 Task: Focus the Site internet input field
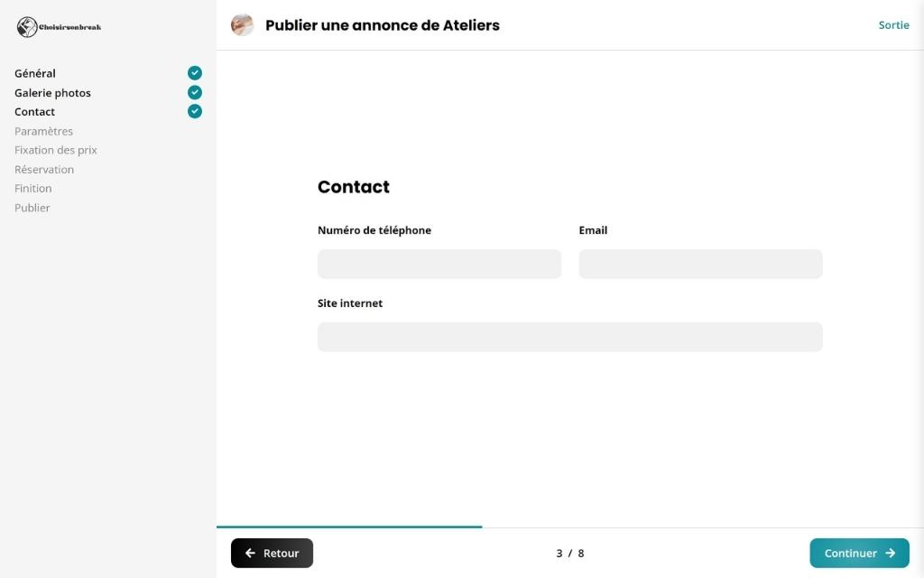click(x=569, y=337)
